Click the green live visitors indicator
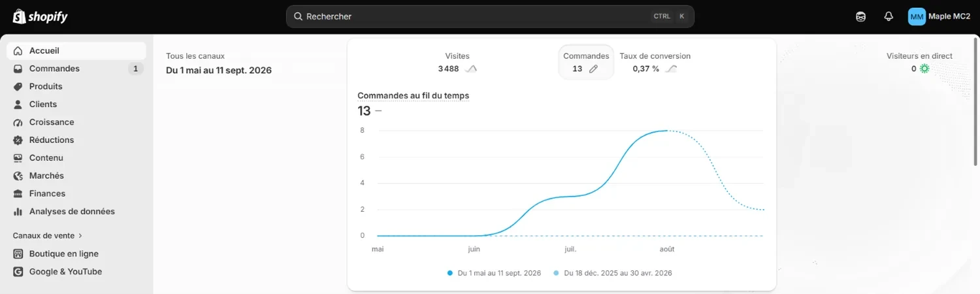The width and height of the screenshot is (980, 294). point(924,69)
